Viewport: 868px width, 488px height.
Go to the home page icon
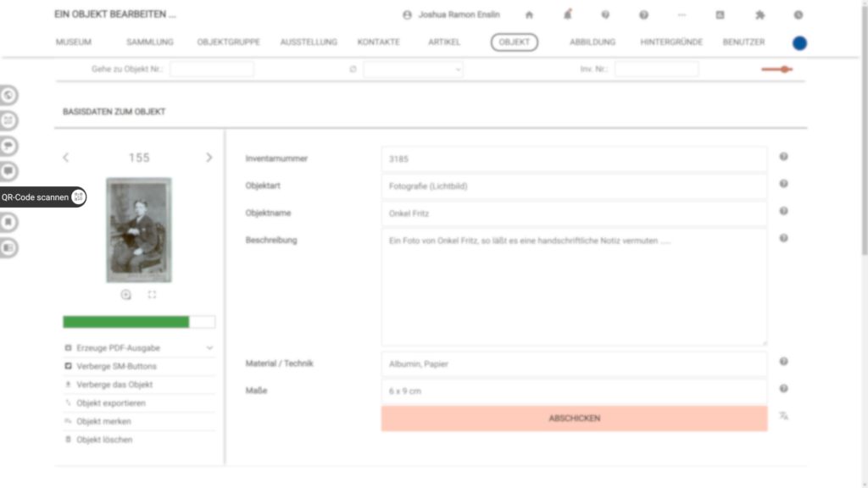(529, 15)
